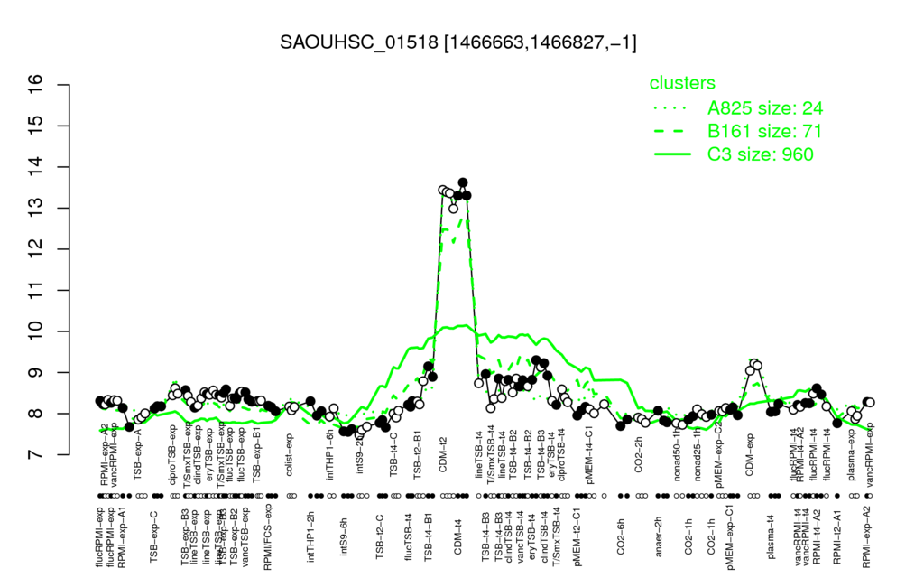The width and height of the screenshot is (924, 578).
Task: Click y-axis tick label 12
Action: pyautogui.click(x=35, y=249)
